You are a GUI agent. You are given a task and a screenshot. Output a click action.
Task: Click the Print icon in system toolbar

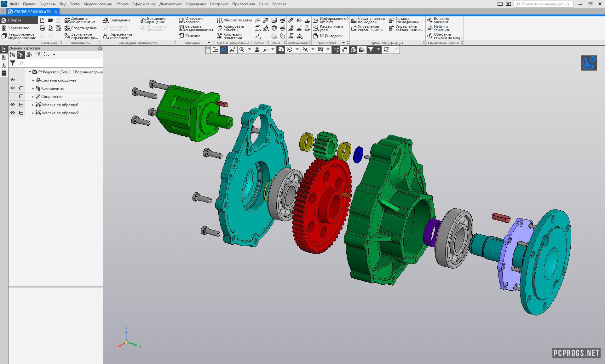pos(42,28)
